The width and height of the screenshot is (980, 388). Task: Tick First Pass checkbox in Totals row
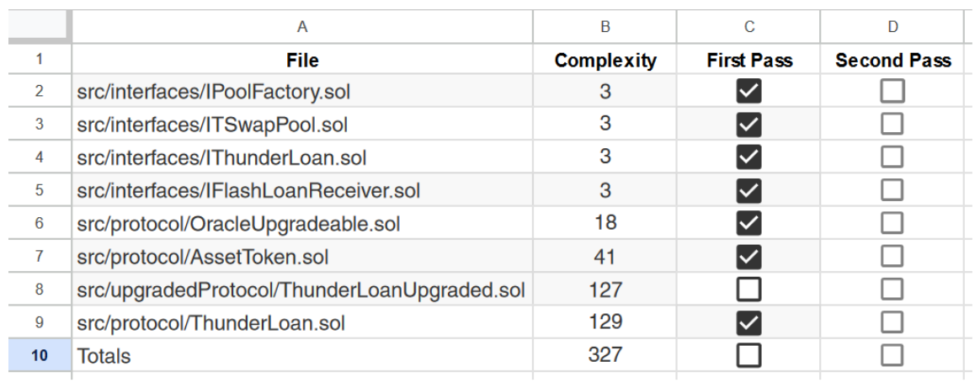point(748,355)
